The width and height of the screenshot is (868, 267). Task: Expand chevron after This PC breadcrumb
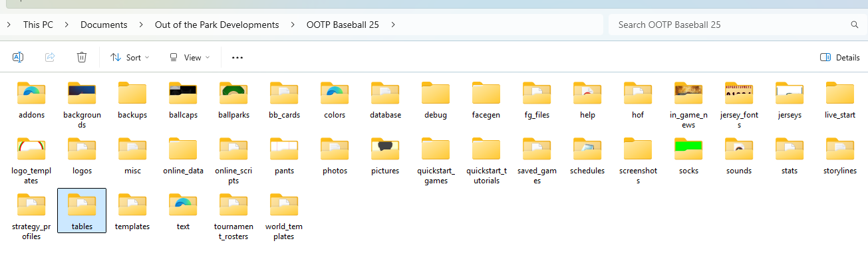[x=67, y=25]
